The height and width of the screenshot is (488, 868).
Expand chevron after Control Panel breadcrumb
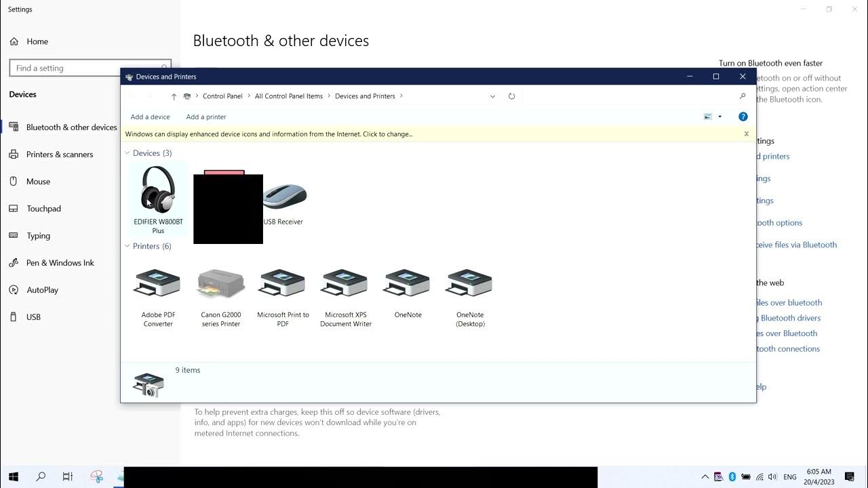[x=248, y=96]
